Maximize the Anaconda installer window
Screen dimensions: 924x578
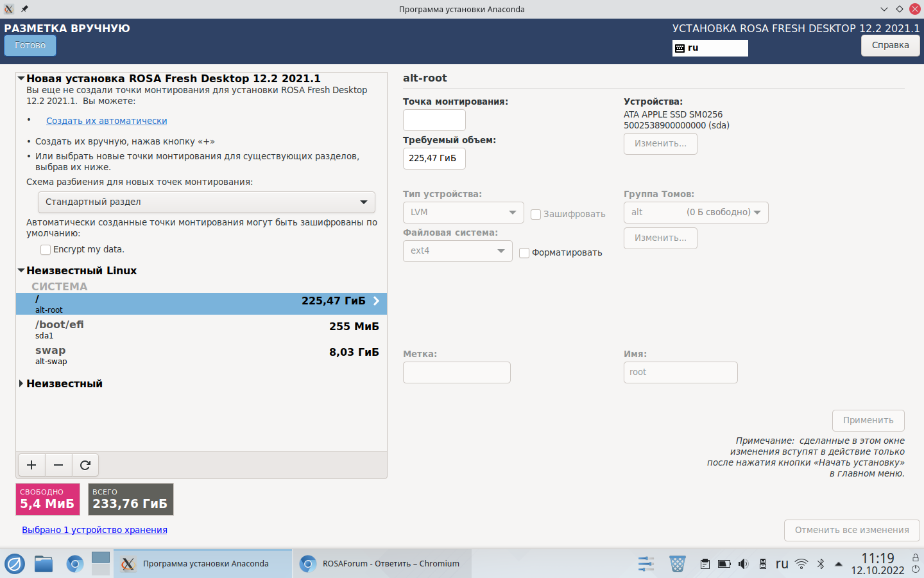900,9
